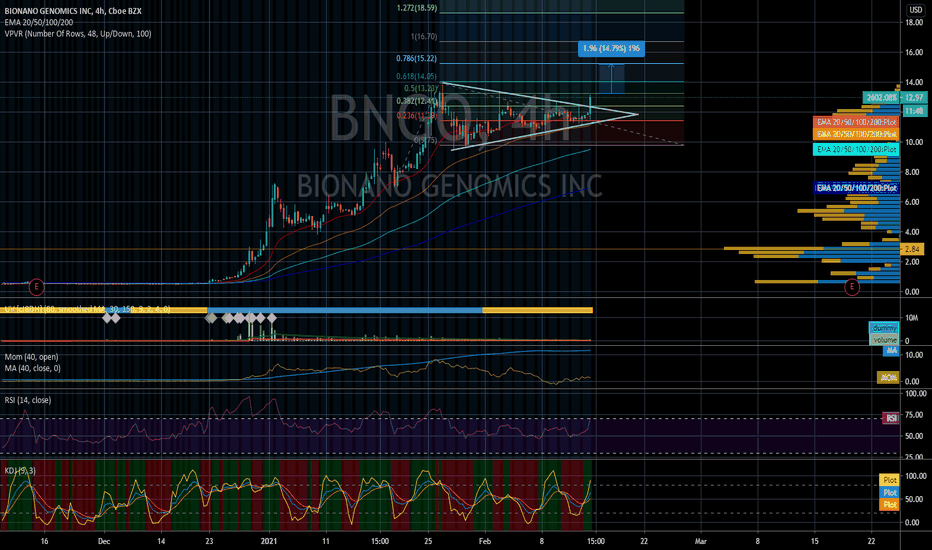The image size is (932, 550).
Task: Click the rightmost diamond signal marker near 2021
Action: [272, 318]
